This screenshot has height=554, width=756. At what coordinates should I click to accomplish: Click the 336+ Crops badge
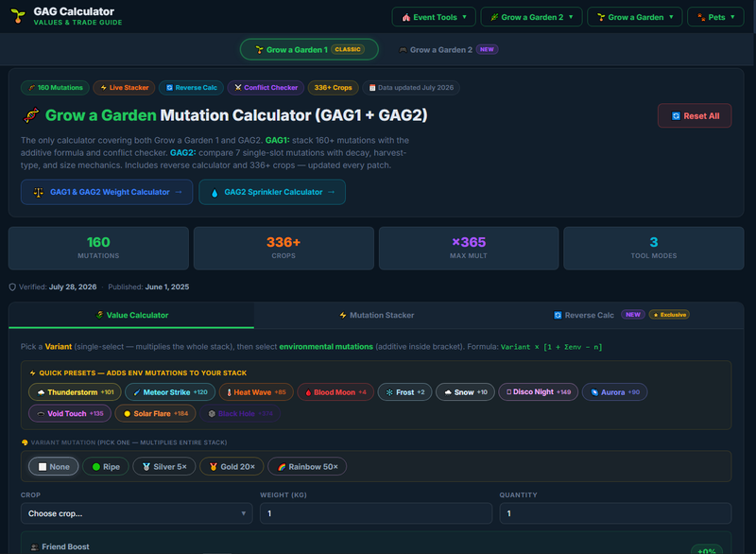click(x=334, y=88)
